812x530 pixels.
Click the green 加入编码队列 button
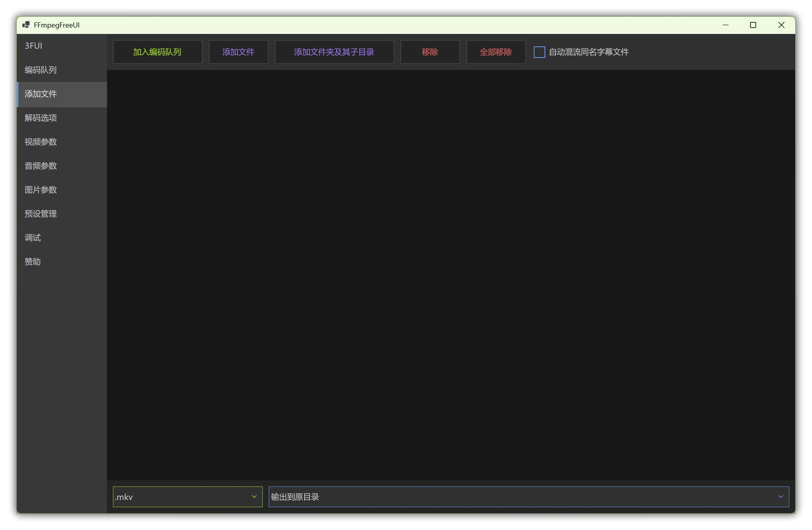pos(158,52)
